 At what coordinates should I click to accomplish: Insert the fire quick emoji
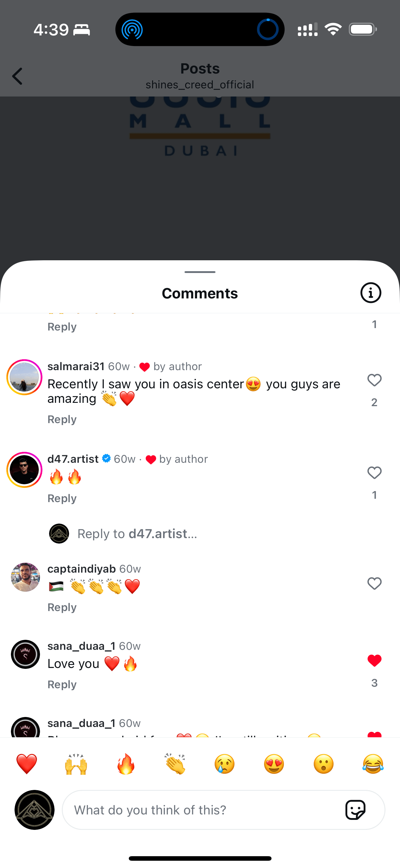[x=126, y=764]
